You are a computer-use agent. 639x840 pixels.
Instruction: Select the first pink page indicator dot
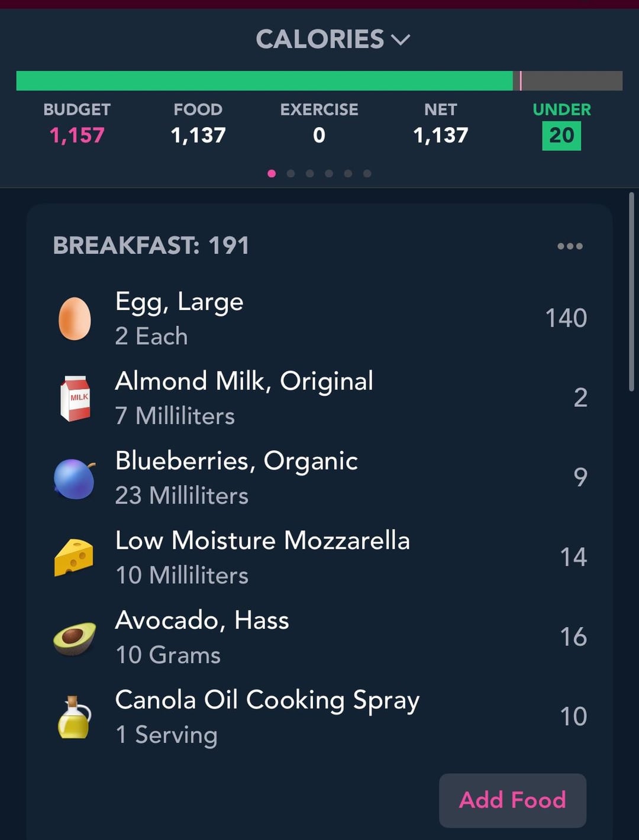[272, 173]
